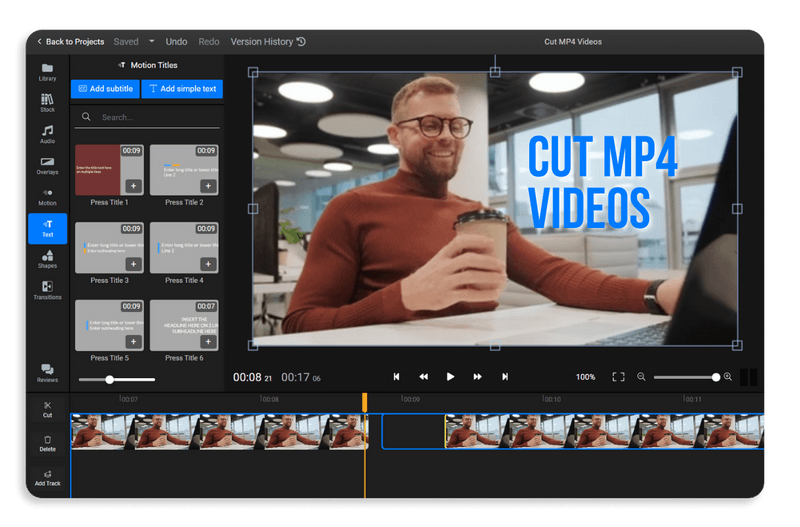800x527 pixels.
Task: Select the empty gap on timeline
Action: tap(413, 432)
